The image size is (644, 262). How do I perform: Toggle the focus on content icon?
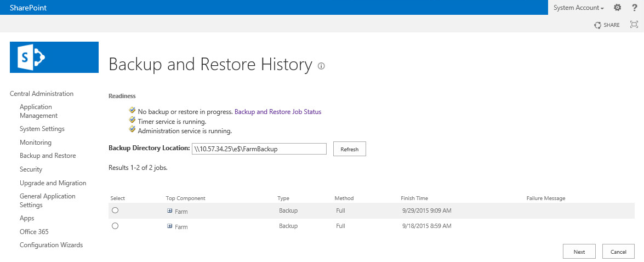pyautogui.click(x=634, y=25)
